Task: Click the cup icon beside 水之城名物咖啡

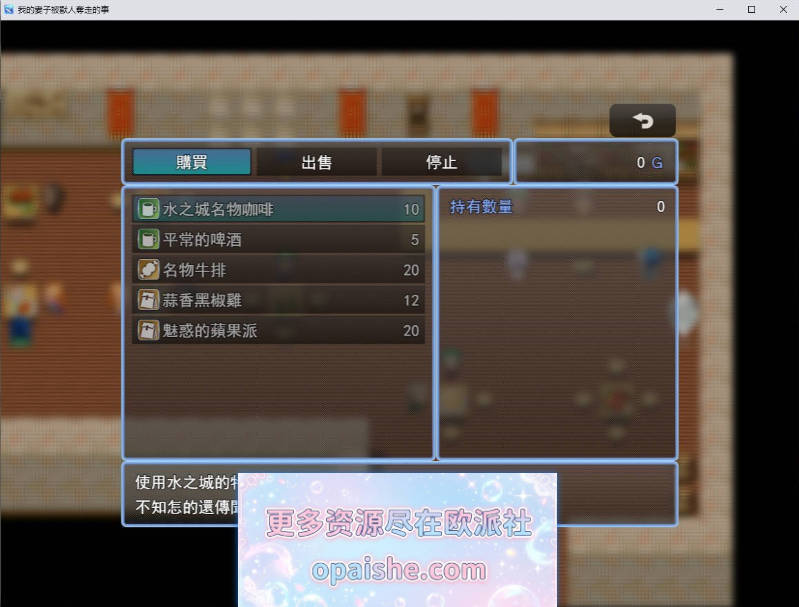Action: point(148,209)
